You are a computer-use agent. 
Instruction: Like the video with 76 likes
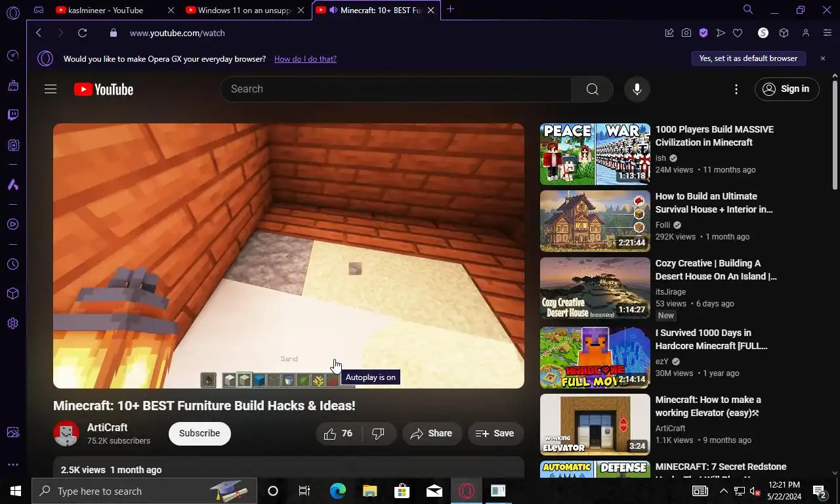coord(338,434)
